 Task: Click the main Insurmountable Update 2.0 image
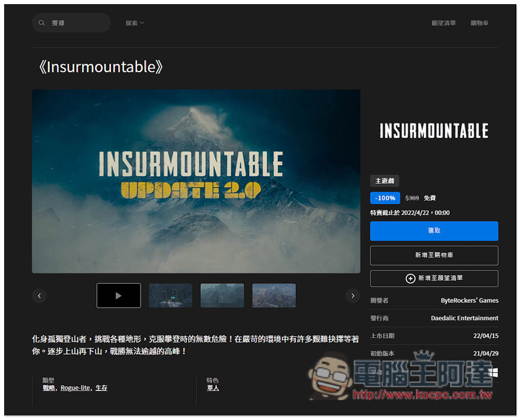pos(196,181)
